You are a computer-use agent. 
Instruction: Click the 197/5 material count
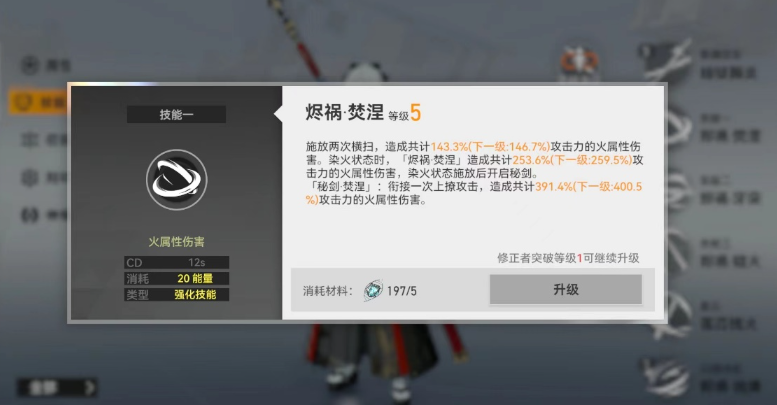pyautogui.click(x=401, y=291)
